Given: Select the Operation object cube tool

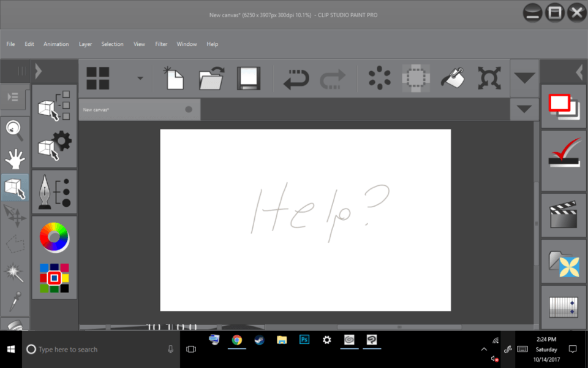Looking at the screenshot, I should (x=15, y=188).
